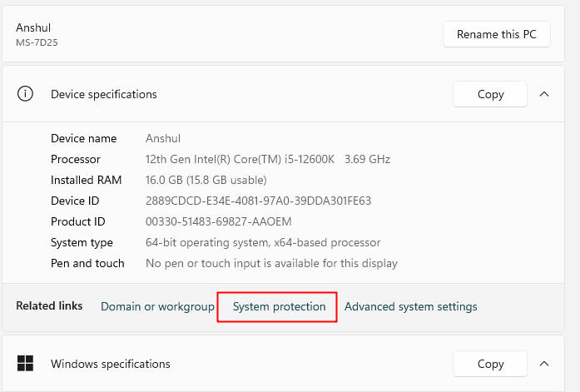Click the Installed RAM value
The height and width of the screenshot is (392, 580).
point(206,180)
